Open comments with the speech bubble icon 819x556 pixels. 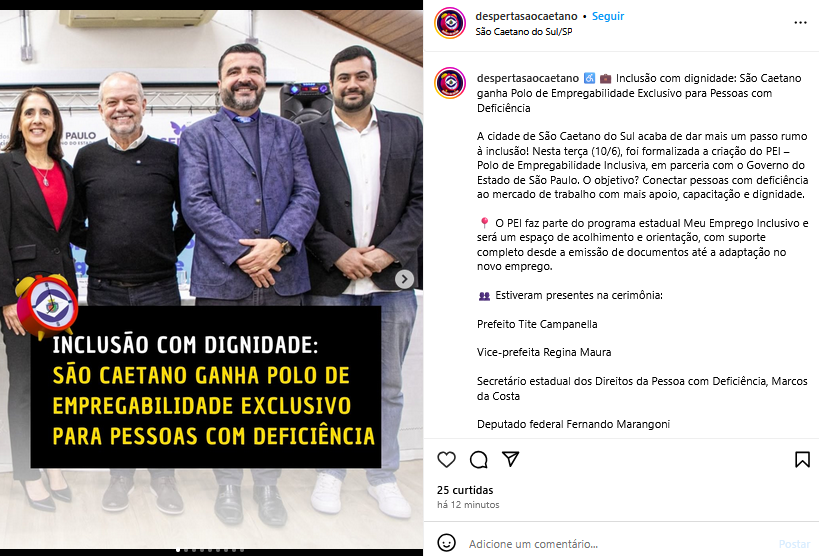478,459
